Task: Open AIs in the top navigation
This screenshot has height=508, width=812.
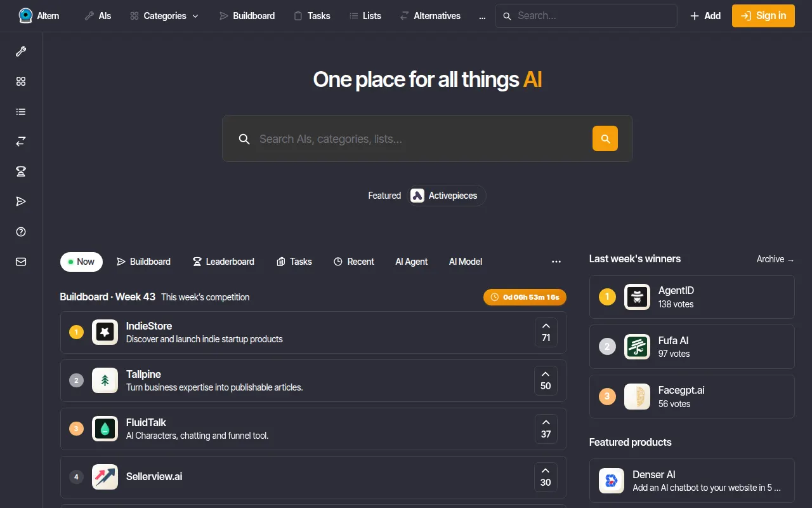Action: coord(98,16)
